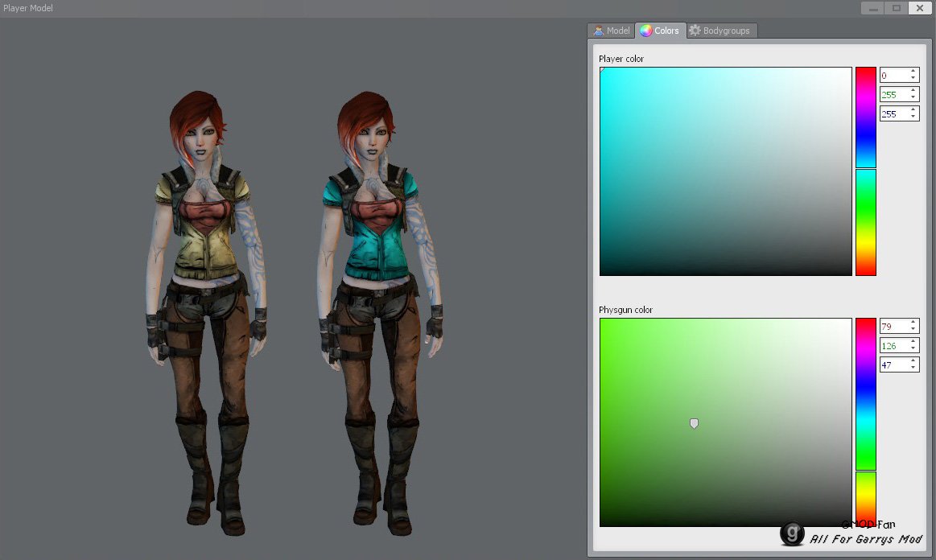Decrease Player color red value with down arrow
Viewport: 936px width, 560px height.
coord(913,79)
